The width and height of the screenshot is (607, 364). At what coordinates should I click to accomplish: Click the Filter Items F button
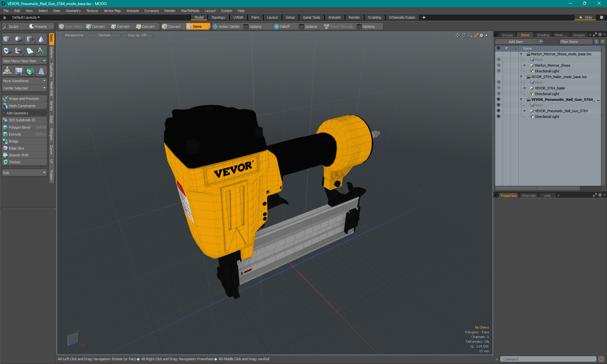[603, 42]
